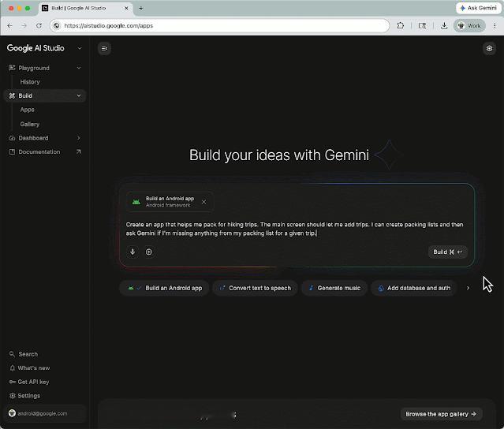
Task: Open Apps under Build
Action: [28, 110]
